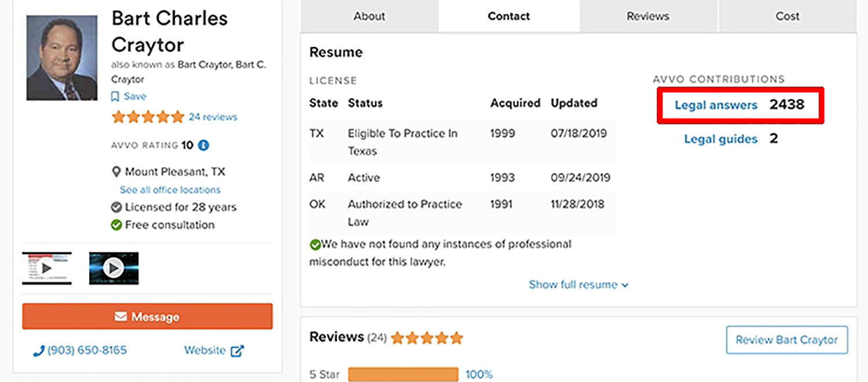
Task: Click the info icon next to AVVO RATING
Action: click(203, 145)
